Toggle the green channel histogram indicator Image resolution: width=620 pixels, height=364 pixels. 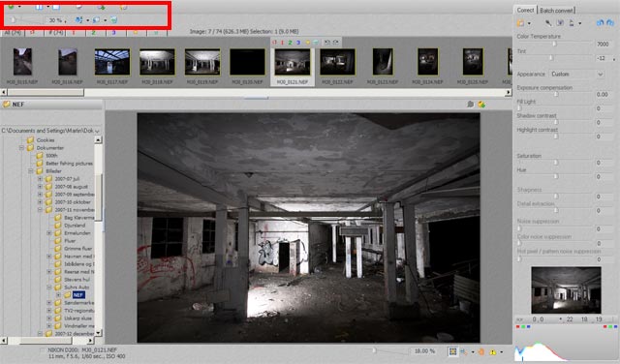click(x=523, y=327)
